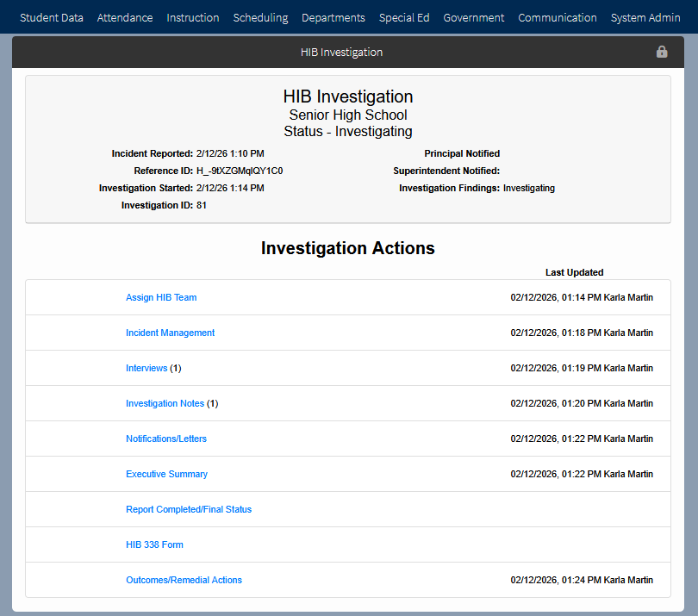Open the Special Ed menu

404,17
